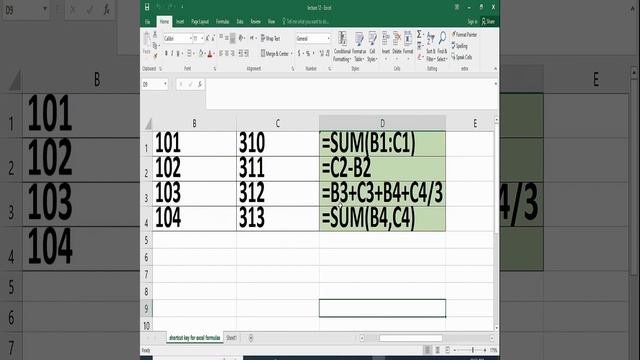Click the Decrease Indent icon
This screenshot has width=640, height=360.
click(x=241, y=53)
